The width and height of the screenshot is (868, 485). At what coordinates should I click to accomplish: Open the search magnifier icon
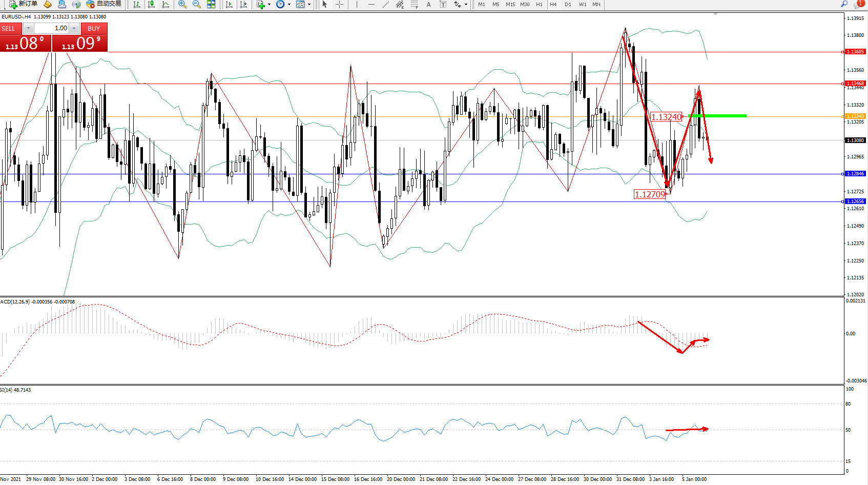(844, 4)
